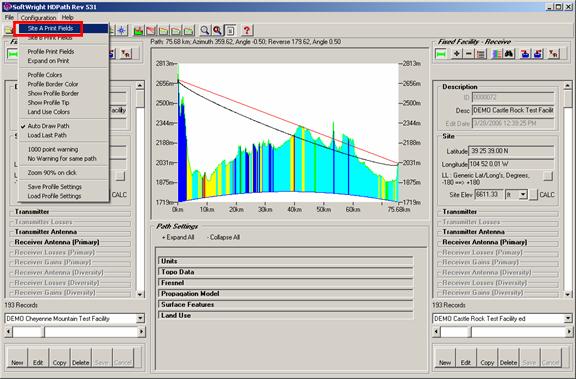Screen dimensions: 576x379
Task: Open the Help menu
Action: [68, 17]
